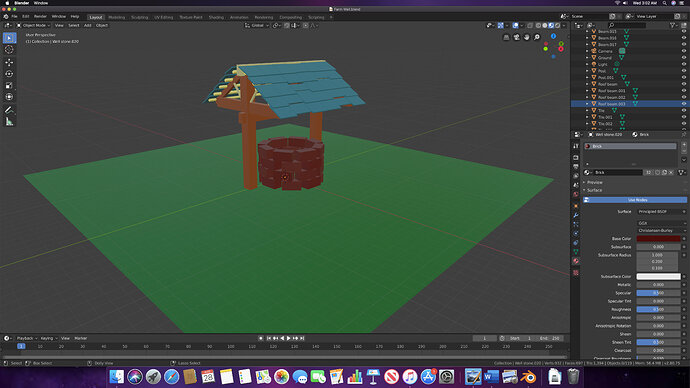The width and height of the screenshot is (690, 388).
Task: Open the Object Data properties tab icon
Action: click(576, 252)
